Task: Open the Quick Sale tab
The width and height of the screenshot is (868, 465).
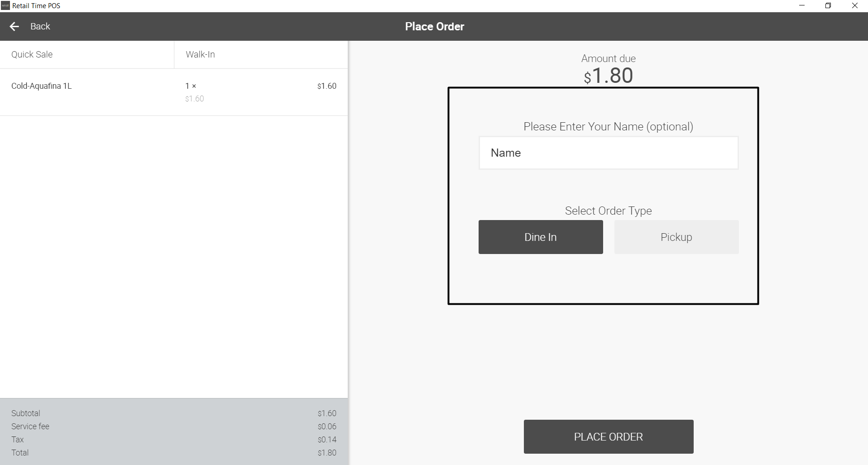Action: click(32, 55)
